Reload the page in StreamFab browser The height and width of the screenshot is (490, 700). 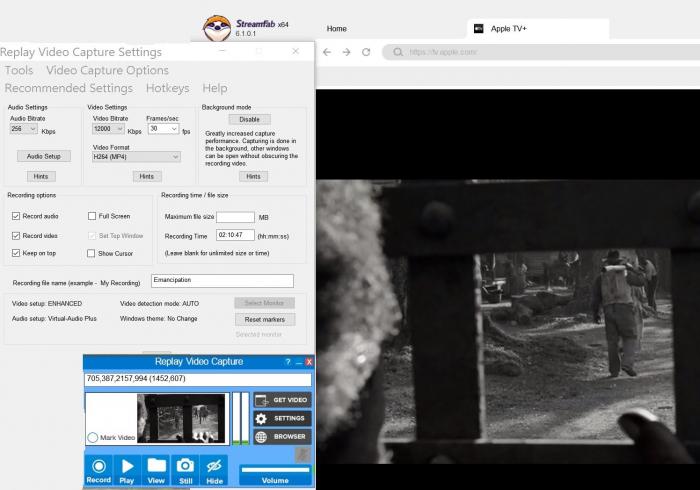click(366, 52)
